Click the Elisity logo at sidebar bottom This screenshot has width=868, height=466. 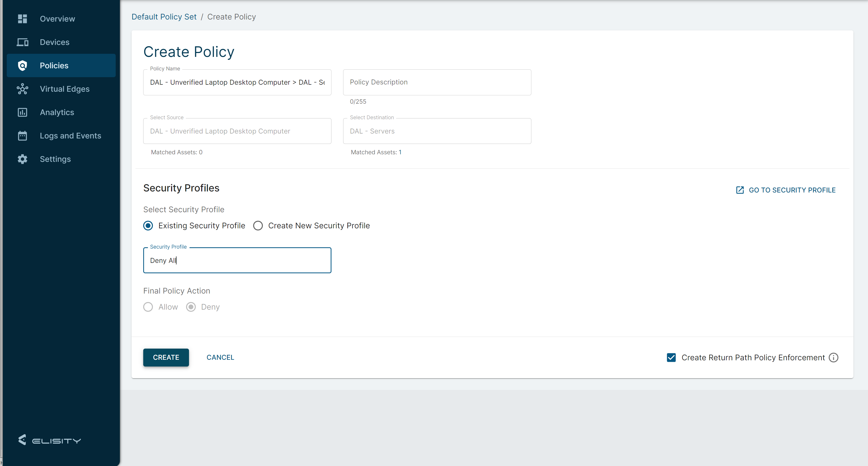[49, 440]
